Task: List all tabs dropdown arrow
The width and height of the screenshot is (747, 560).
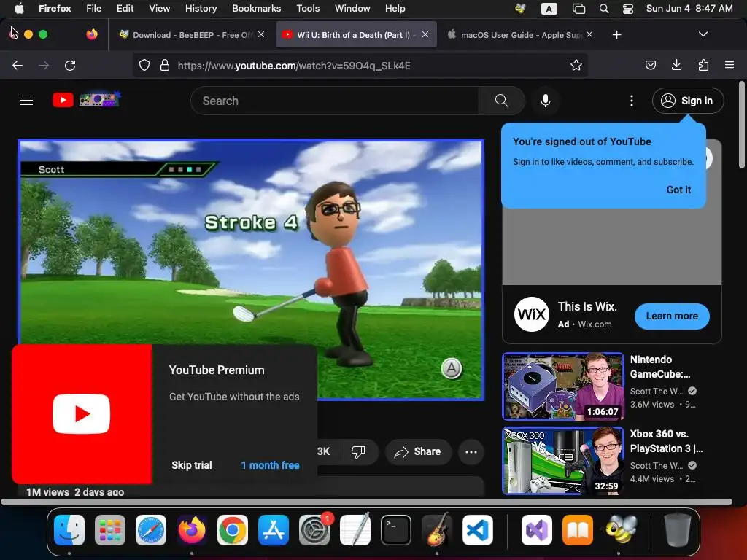Action: pyautogui.click(x=703, y=34)
